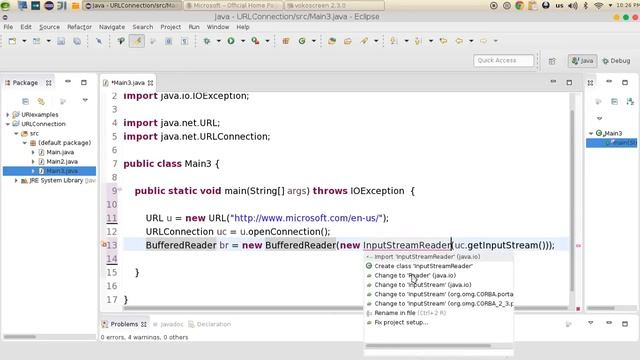Switch to the Declaration tab

pos(210,324)
